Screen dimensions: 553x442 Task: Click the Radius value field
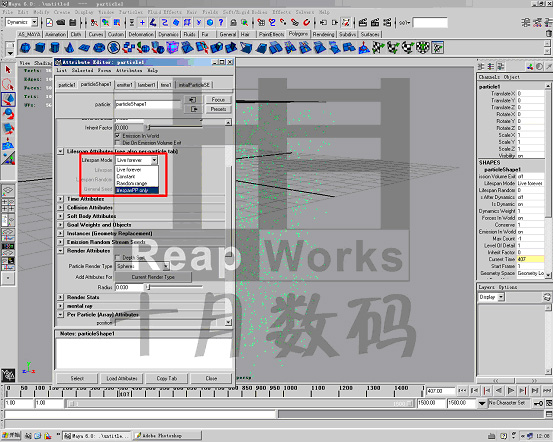(129, 287)
